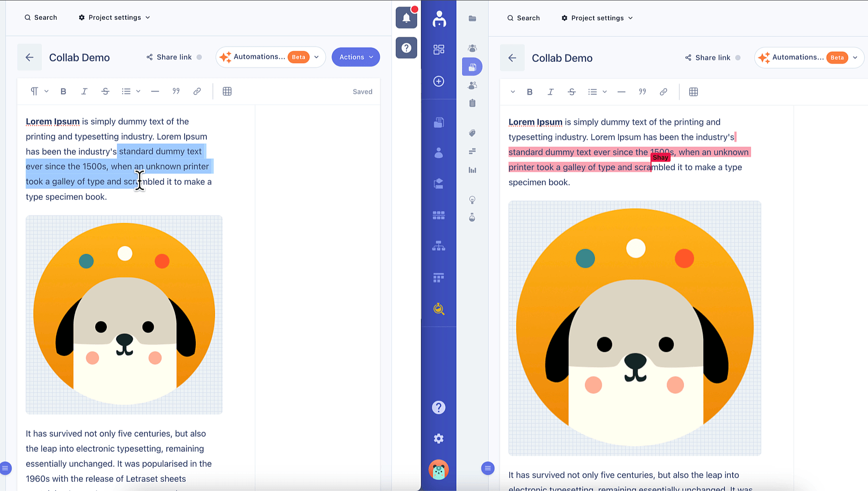Click the Saved status text
868x491 pixels.
(362, 92)
